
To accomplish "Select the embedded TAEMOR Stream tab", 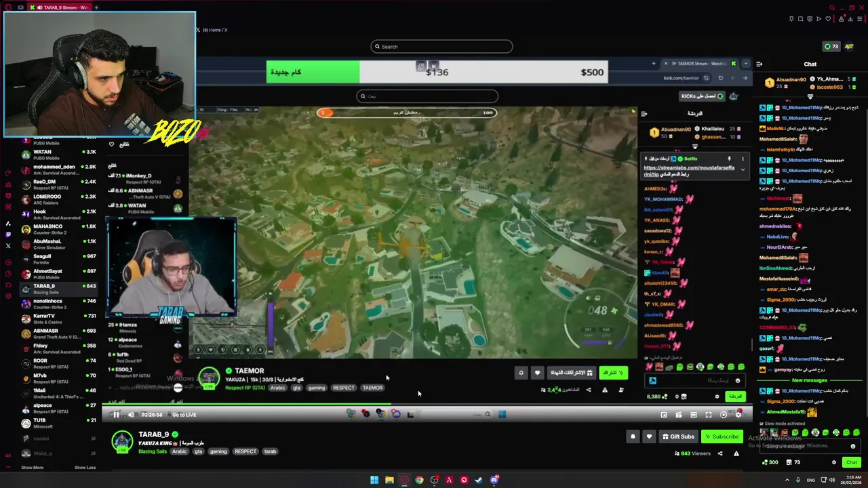I will coord(701,64).
